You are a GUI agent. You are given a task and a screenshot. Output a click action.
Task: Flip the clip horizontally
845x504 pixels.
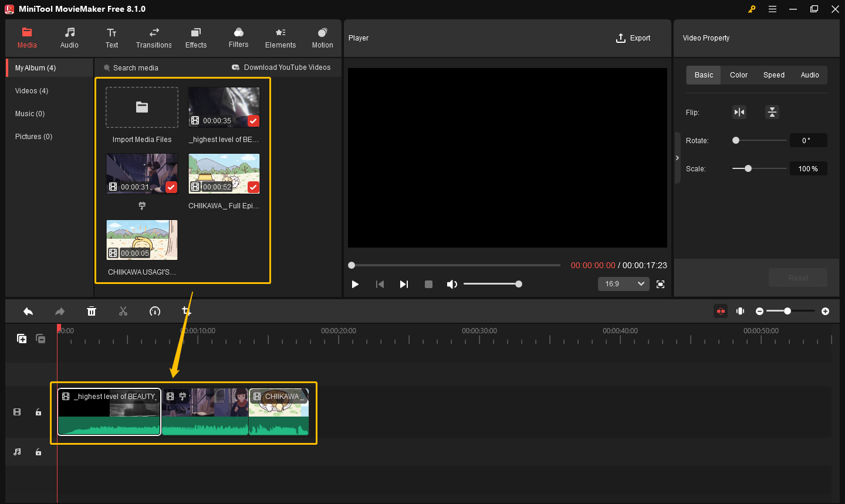(x=739, y=112)
